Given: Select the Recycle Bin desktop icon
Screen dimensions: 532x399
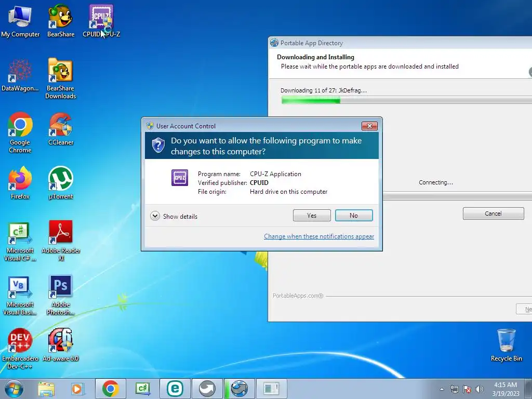Looking at the screenshot, I should tap(506, 345).
